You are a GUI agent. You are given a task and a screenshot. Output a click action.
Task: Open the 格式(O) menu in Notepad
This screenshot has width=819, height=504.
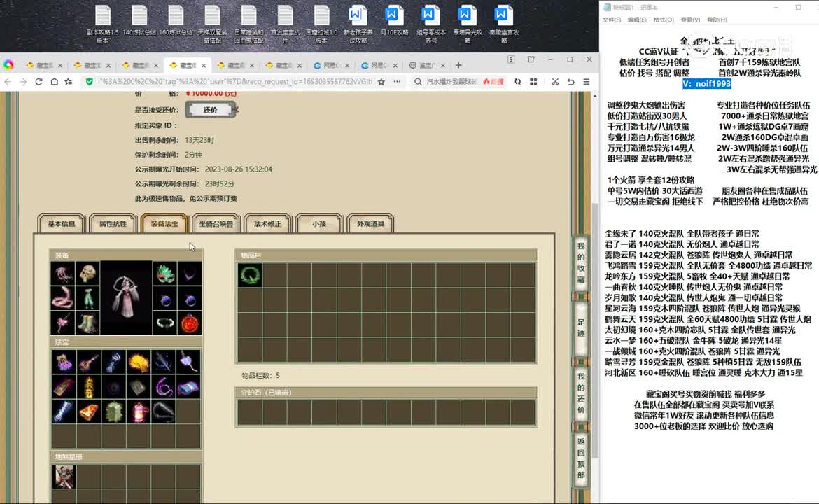664,20
